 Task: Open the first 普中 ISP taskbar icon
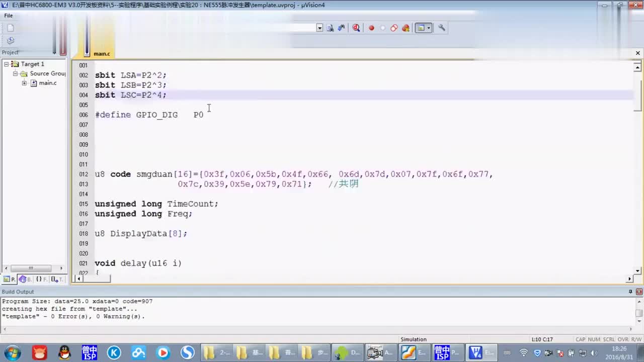90,353
